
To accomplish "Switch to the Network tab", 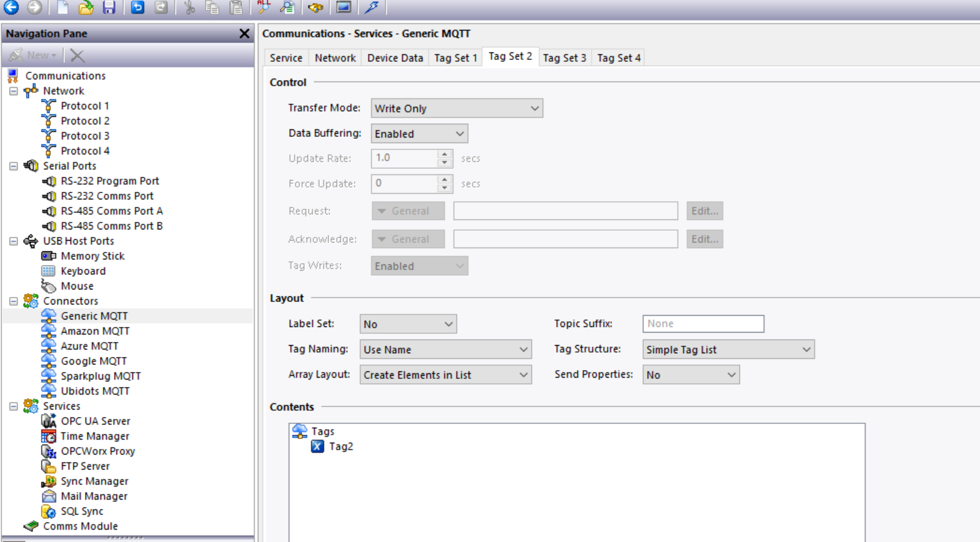I will [x=335, y=58].
